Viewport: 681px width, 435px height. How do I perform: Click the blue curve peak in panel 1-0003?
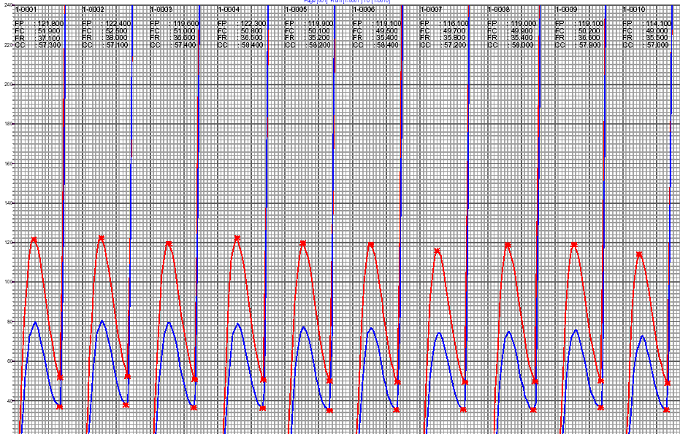pyautogui.click(x=168, y=322)
